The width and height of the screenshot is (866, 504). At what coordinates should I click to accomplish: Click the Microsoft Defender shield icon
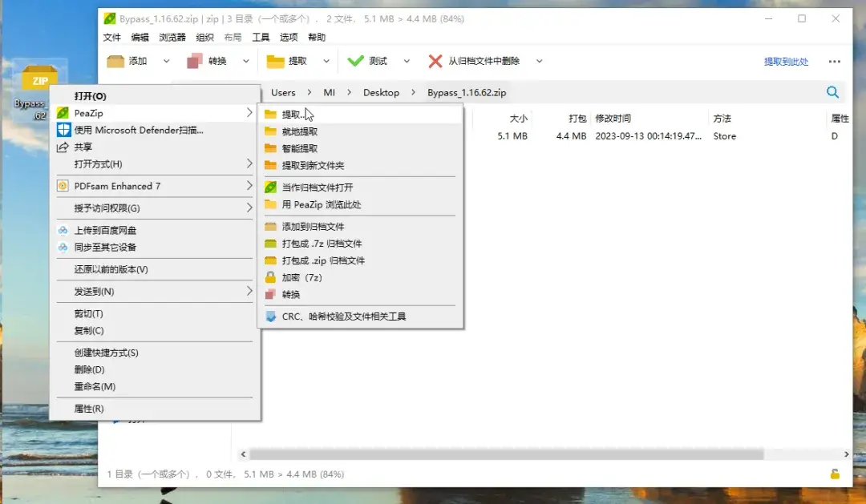tap(64, 130)
